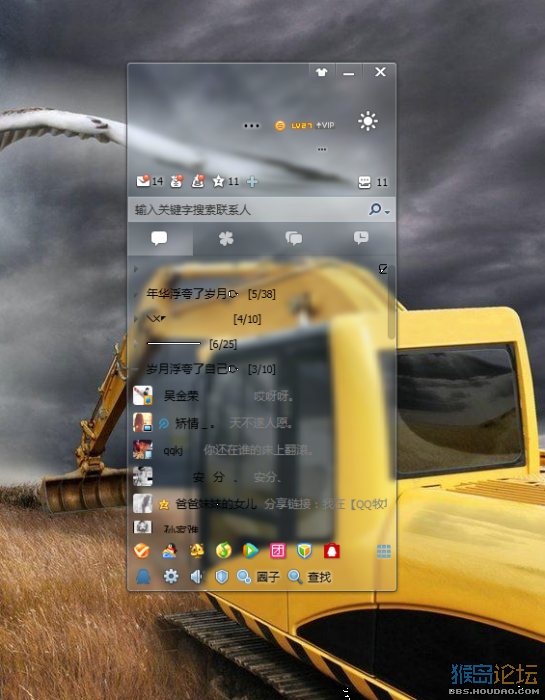Click the 查找 find button

(x=309, y=577)
